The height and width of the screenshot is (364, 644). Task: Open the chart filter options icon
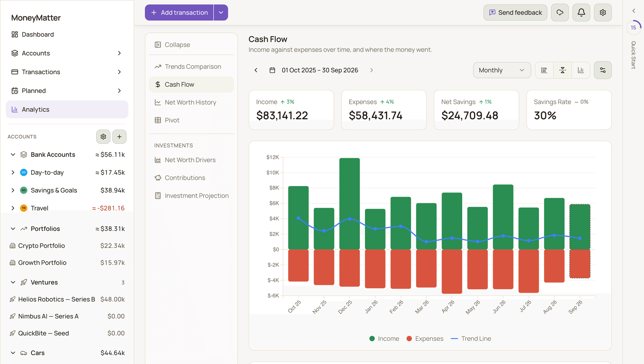[x=603, y=70]
